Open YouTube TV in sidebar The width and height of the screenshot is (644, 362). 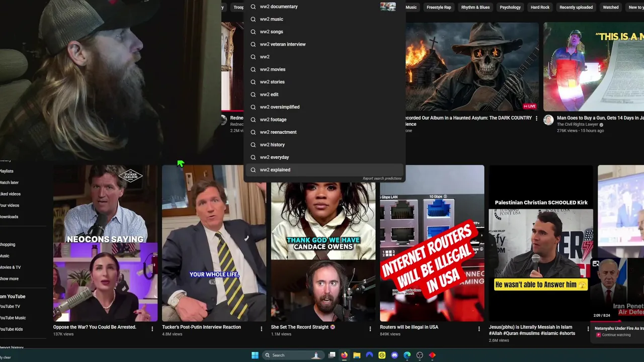[10, 306]
